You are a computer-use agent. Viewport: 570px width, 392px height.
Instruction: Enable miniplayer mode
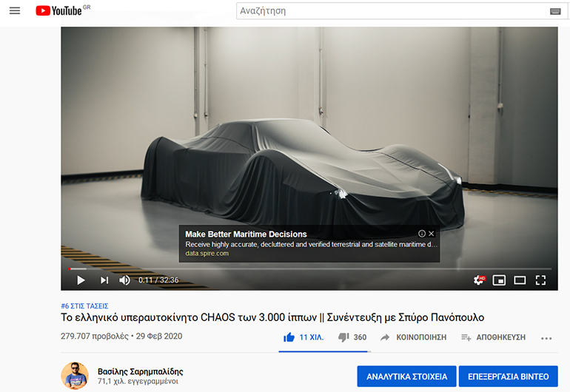coord(499,280)
